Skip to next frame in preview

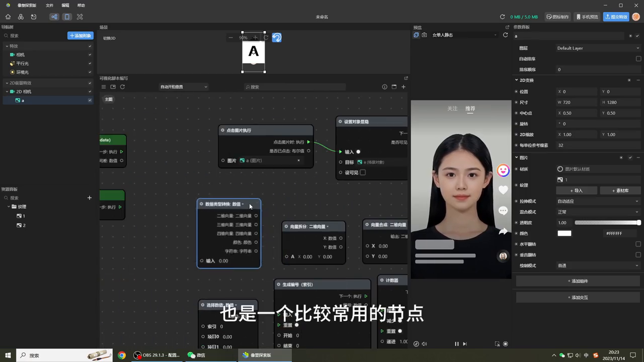(x=464, y=344)
